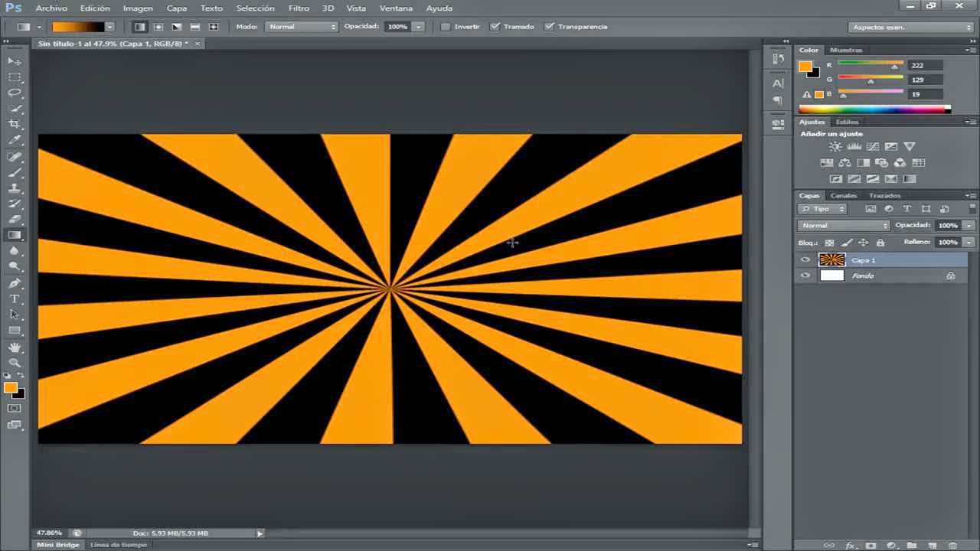Click the color spectrum ramp
Image resolution: width=980 pixels, height=551 pixels.
click(874, 109)
